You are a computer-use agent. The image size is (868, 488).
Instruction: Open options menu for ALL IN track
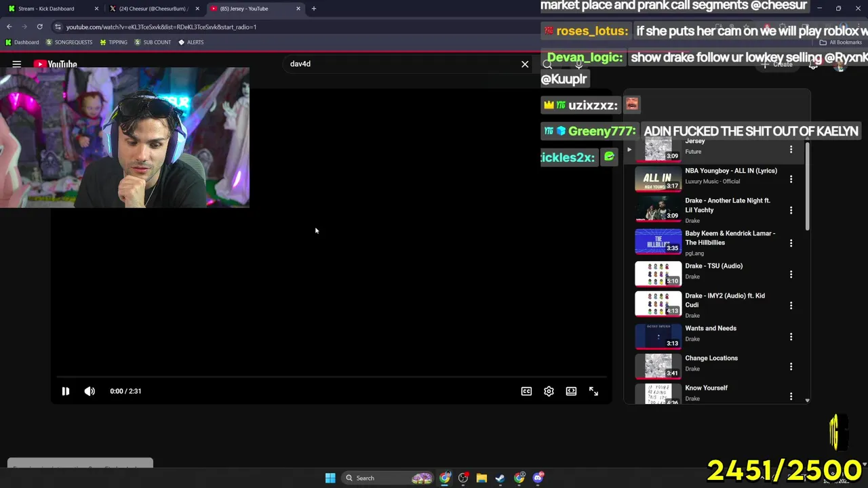coord(791,179)
